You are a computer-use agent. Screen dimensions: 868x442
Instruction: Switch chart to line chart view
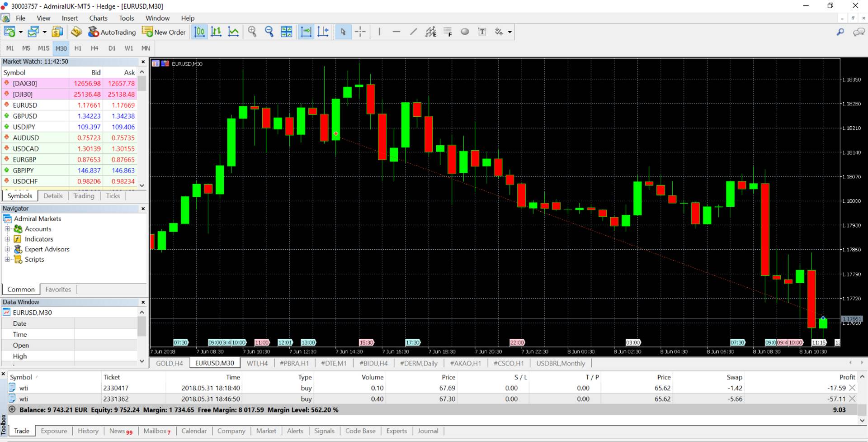(x=233, y=32)
